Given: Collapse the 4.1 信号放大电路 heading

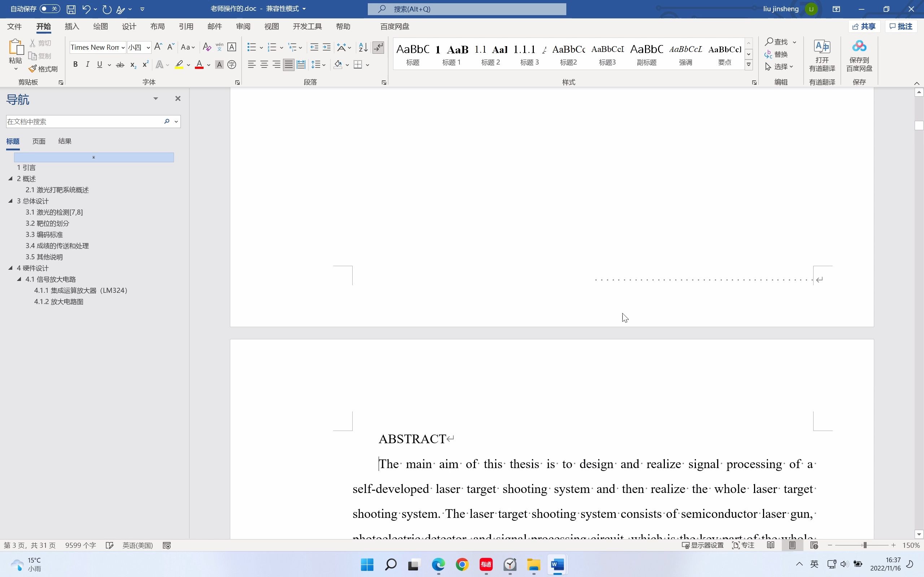Looking at the screenshot, I should [19, 279].
